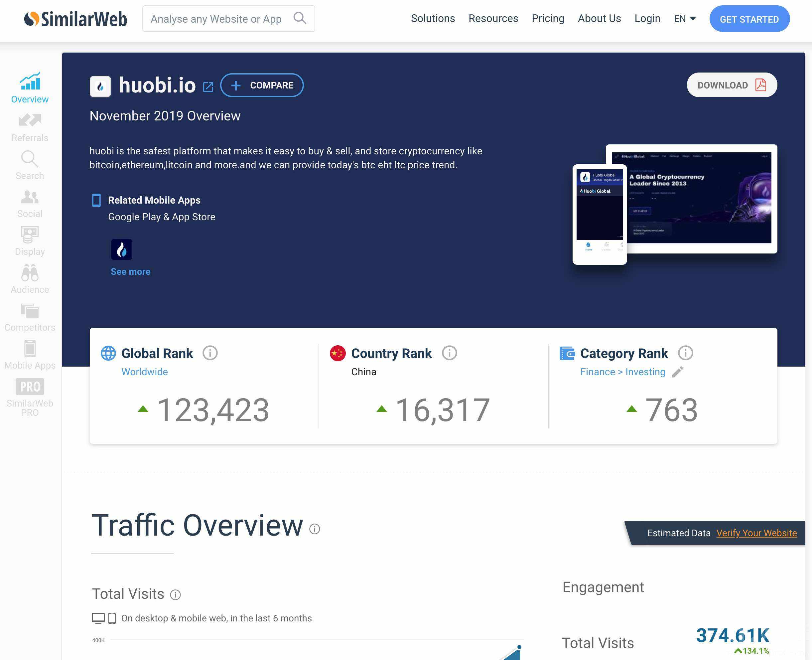Click the November 2019 Overview heading

click(165, 116)
